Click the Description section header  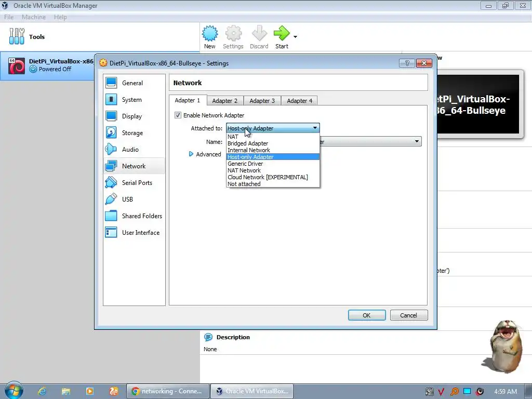pos(233,337)
